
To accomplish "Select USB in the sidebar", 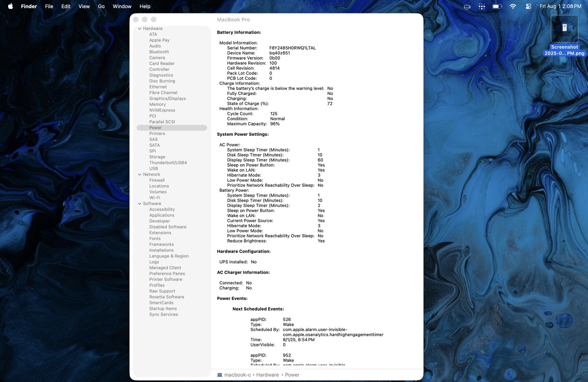I will [x=154, y=169].
